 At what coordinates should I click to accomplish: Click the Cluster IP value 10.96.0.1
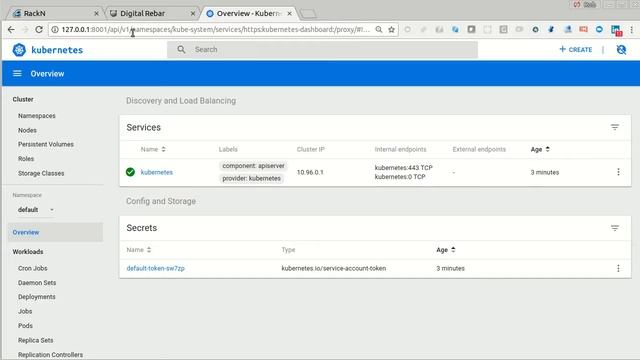pos(310,172)
